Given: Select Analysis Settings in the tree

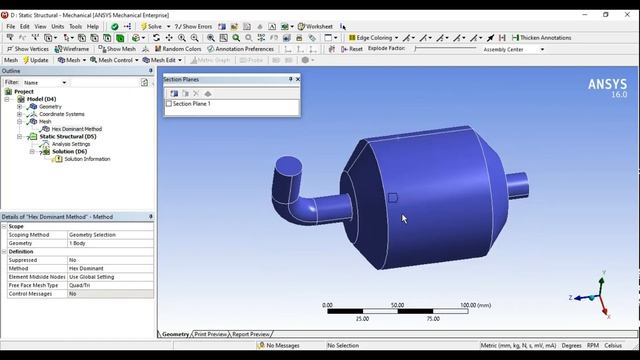Looking at the screenshot, I should 71,144.
